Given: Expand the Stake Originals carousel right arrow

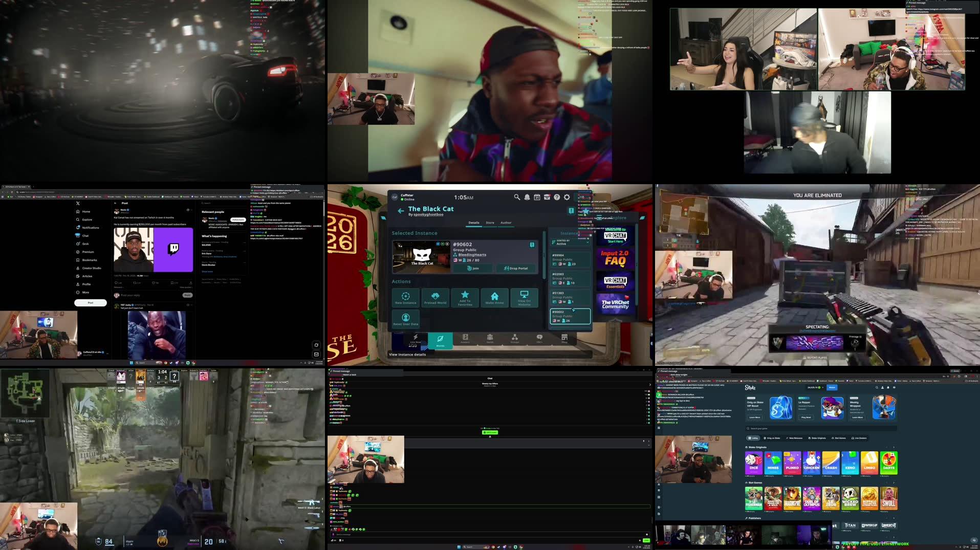Looking at the screenshot, I should (x=894, y=447).
